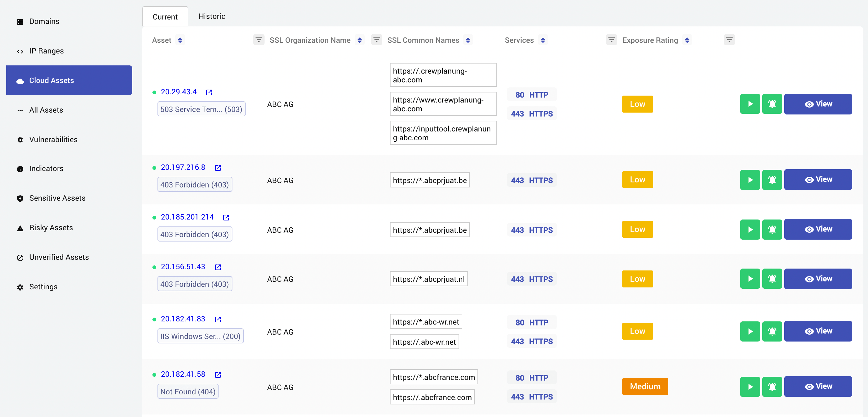Click the Medium exposure rating badge
The width and height of the screenshot is (868, 417).
click(x=645, y=386)
